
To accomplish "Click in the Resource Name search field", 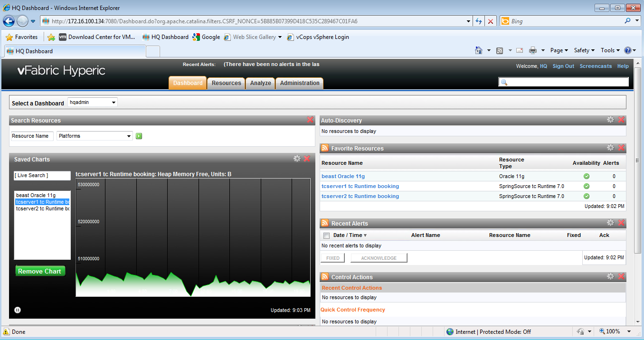I will coord(32,136).
